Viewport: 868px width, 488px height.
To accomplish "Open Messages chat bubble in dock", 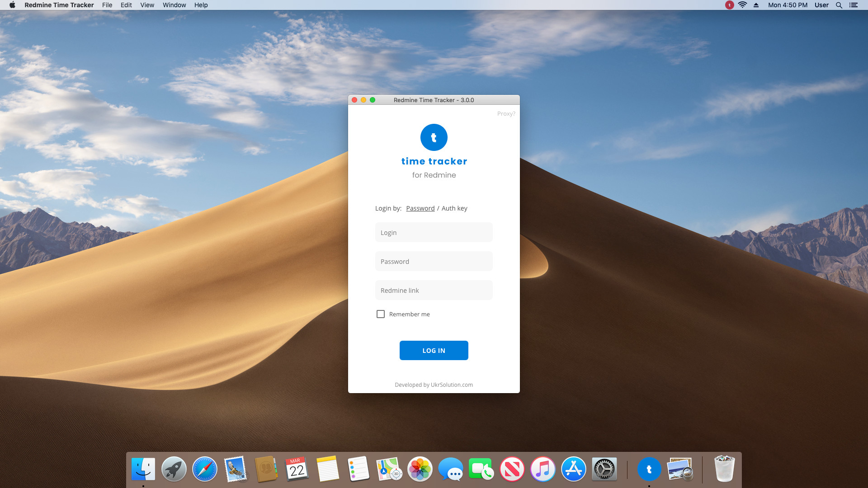I will pyautogui.click(x=451, y=469).
